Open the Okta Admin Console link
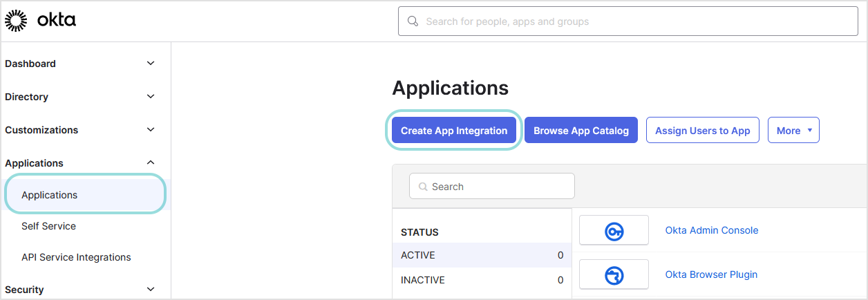The width and height of the screenshot is (868, 300). (712, 230)
